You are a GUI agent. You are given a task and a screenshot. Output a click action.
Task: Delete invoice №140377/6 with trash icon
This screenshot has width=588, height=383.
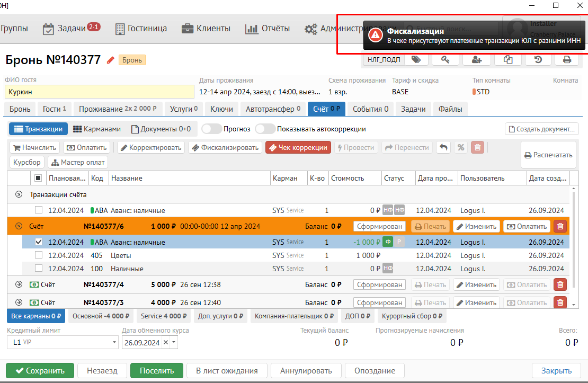coord(559,226)
